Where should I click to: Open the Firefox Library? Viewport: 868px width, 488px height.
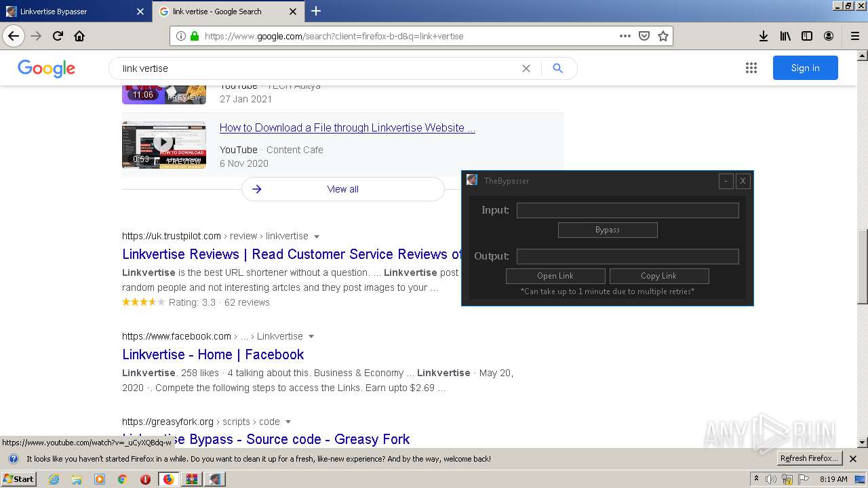[785, 36]
